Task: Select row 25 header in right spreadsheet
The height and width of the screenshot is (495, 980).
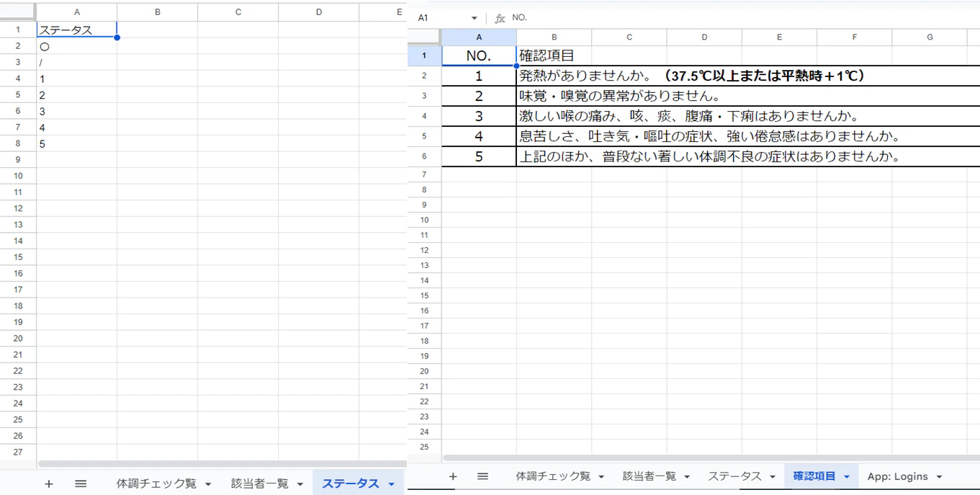Action: click(x=424, y=447)
